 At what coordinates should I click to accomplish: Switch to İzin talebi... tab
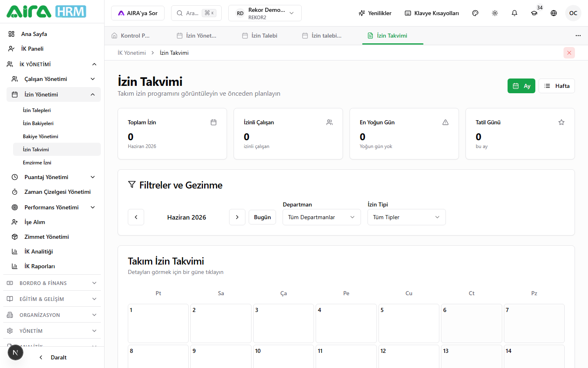(322, 36)
